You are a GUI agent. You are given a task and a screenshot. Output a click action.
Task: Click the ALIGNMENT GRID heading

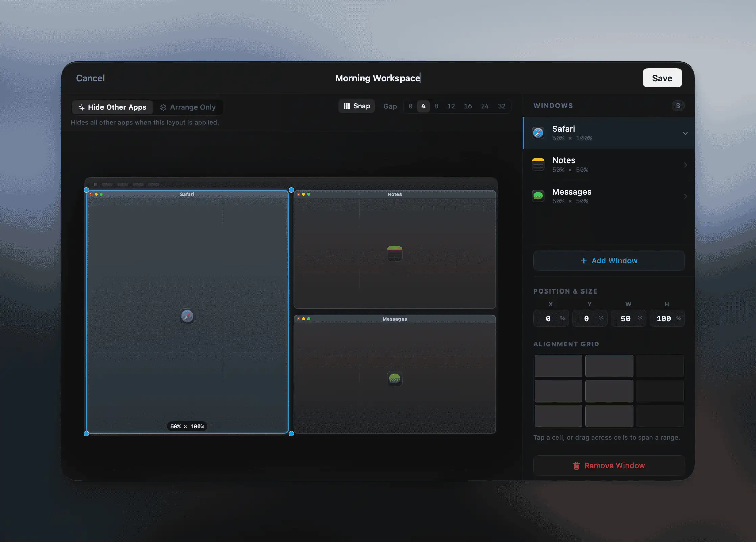pyautogui.click(x=566, y=344)
